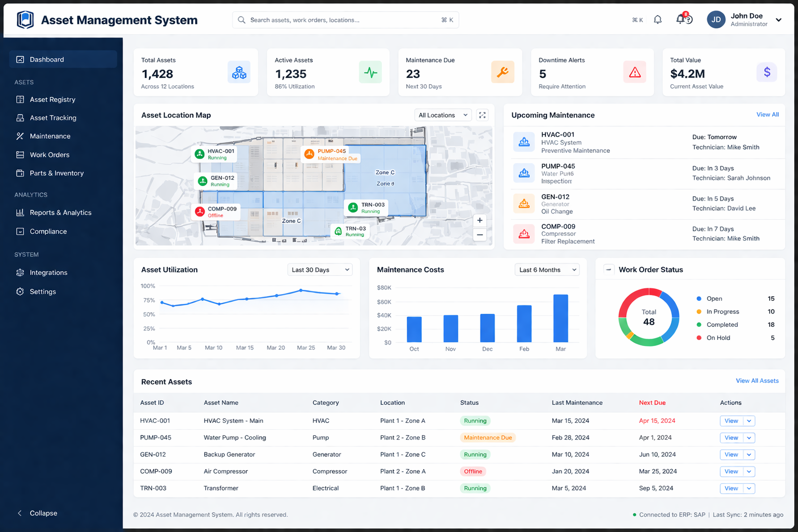This screenshot has height=532, width=798.
Task: Open the Dashboard tab
Action: coord(47,59)
